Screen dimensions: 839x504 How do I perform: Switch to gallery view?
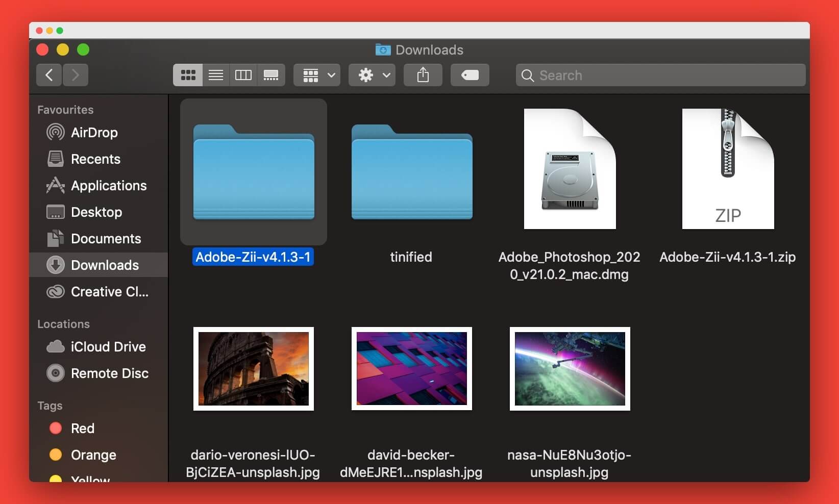[271, 75]
